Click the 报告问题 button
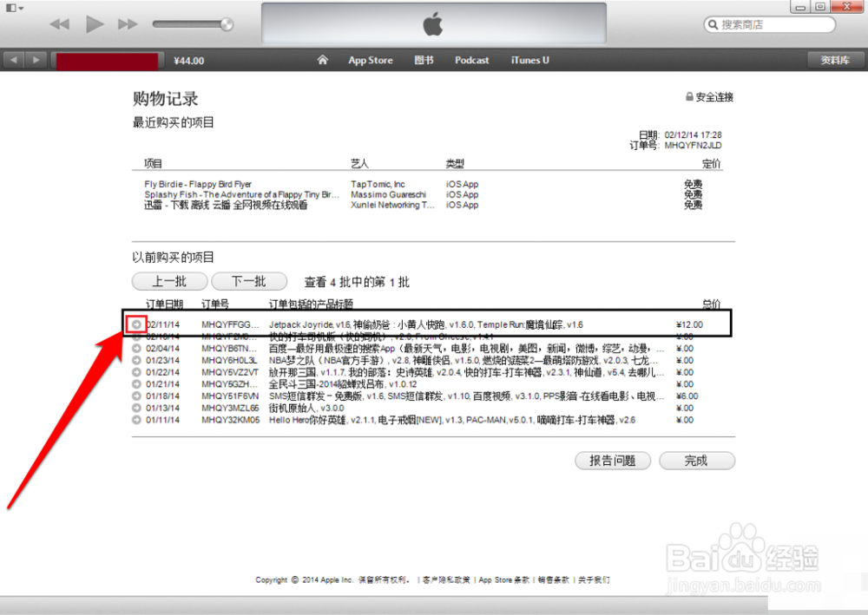 coord(612,460)
